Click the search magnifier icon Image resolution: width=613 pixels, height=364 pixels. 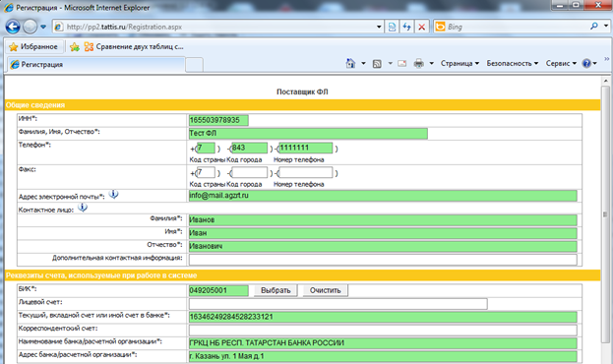point(594,27)
